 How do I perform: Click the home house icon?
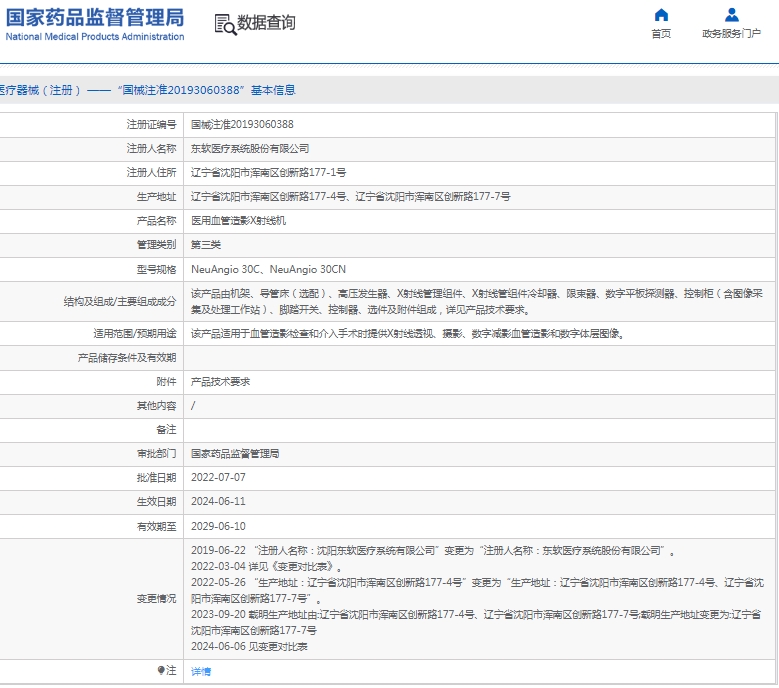coord(661,15)
